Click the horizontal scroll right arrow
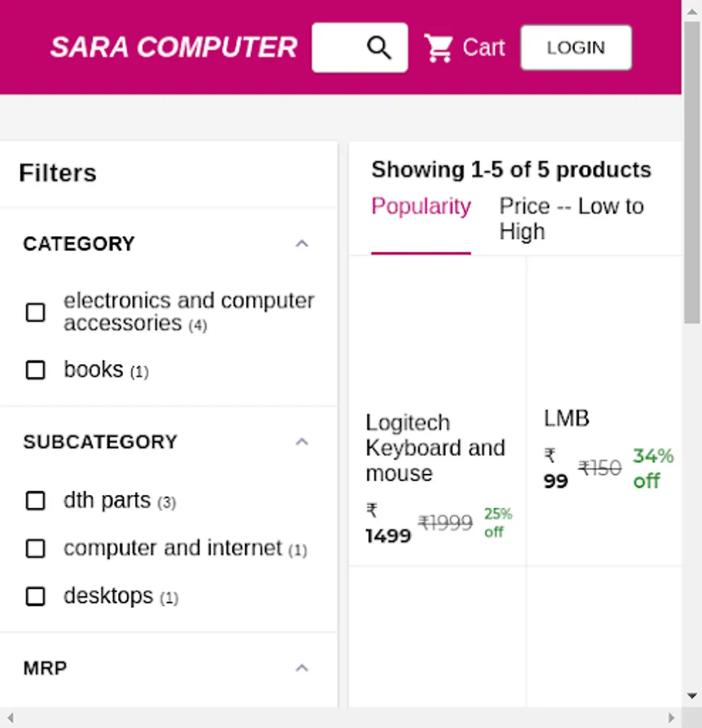This screenshot has height=728, width=702. (x=671, y=717)
